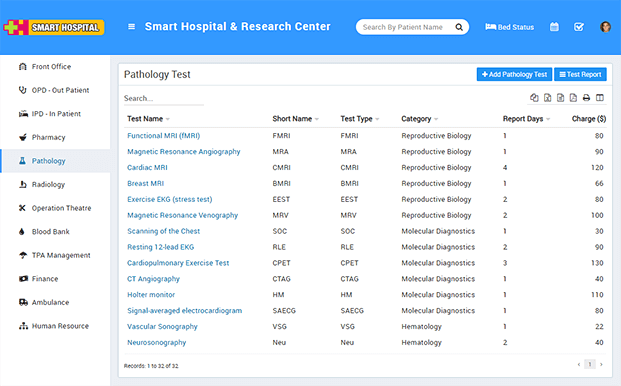Screen dimensions: 621x386
Task: Sort by Category column arrow
Action: pos(436,119)
